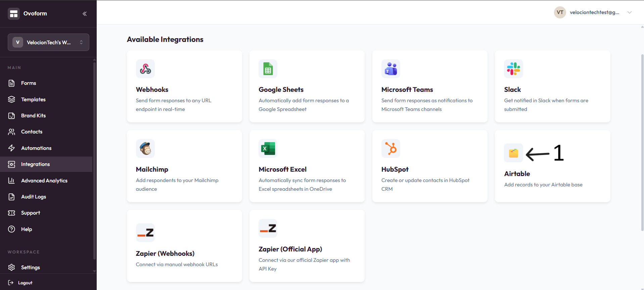Screen dimensions: 644x290
Task: Click the VT user avatar
Action: [560, 12]
